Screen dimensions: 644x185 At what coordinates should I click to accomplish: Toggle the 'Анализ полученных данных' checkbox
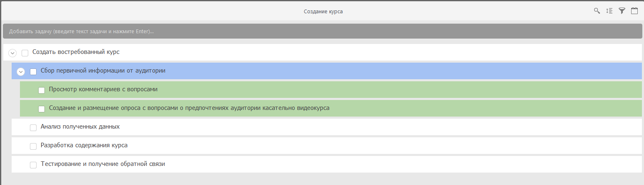click(x=33, y=128)
